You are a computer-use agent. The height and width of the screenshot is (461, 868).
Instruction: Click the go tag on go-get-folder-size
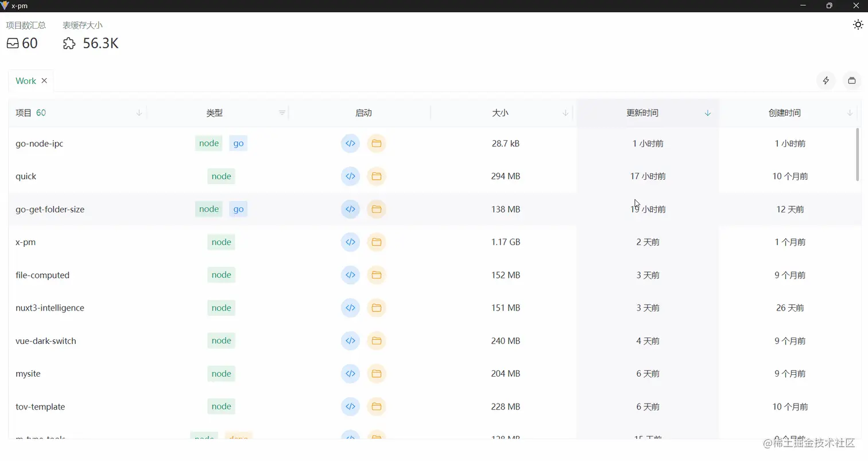[238, 209]
